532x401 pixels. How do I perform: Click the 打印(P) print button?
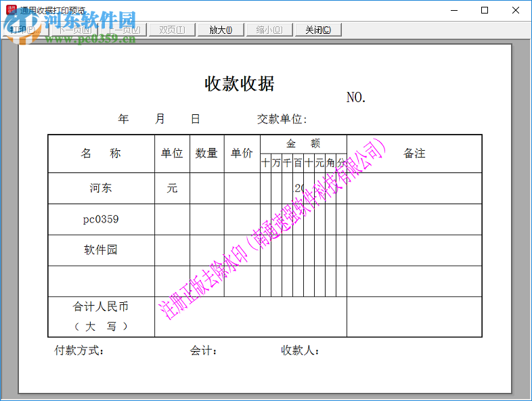click(x=26, y=30)
